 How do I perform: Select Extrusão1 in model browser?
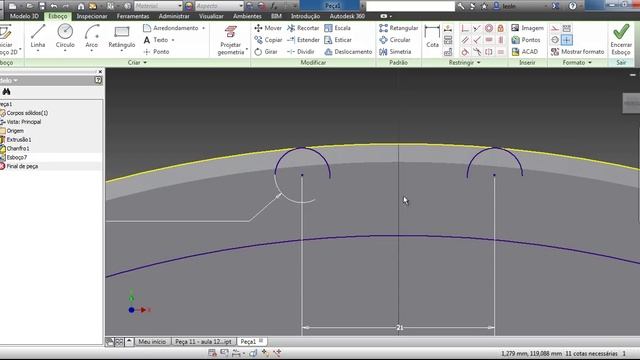(19, 140)
